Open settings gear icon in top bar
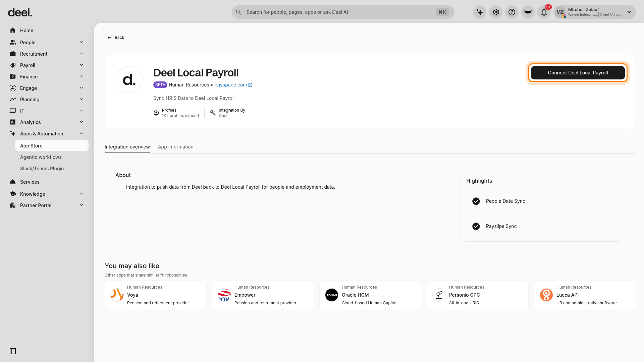Viewport: 644px width, 362px height. coord(496,12)
